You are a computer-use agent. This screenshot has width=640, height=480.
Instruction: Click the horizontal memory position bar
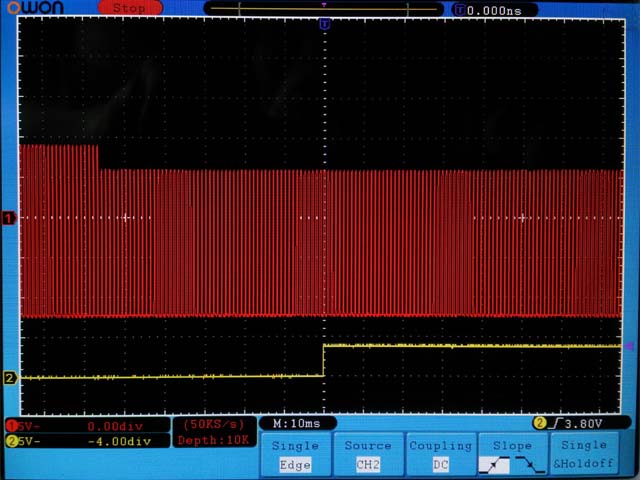323,9
